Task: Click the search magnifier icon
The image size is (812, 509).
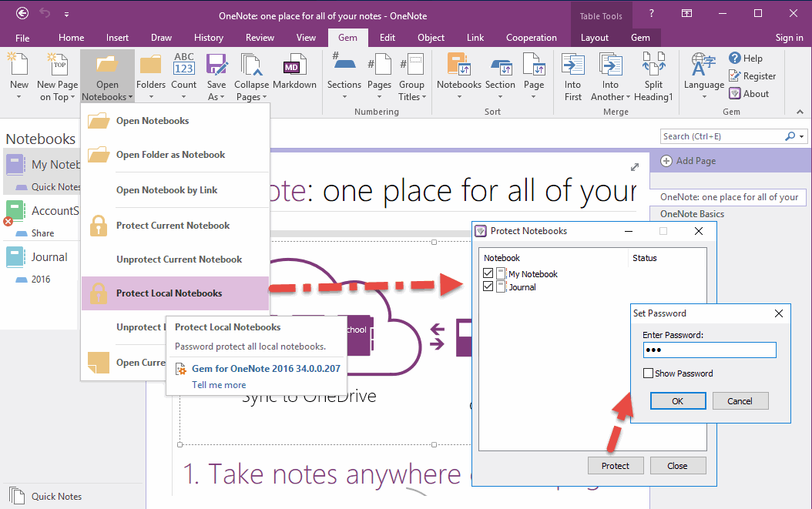Action: pyautogui.click(x=790, y=136)
